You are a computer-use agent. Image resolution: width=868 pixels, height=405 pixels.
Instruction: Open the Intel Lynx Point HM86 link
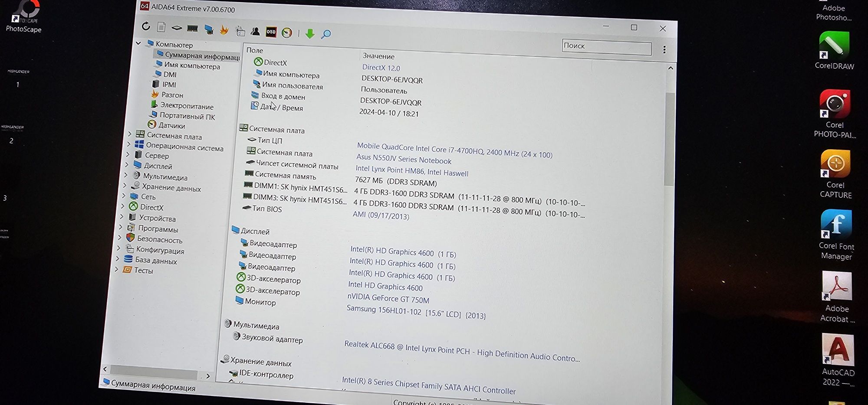tap(412, 170)
